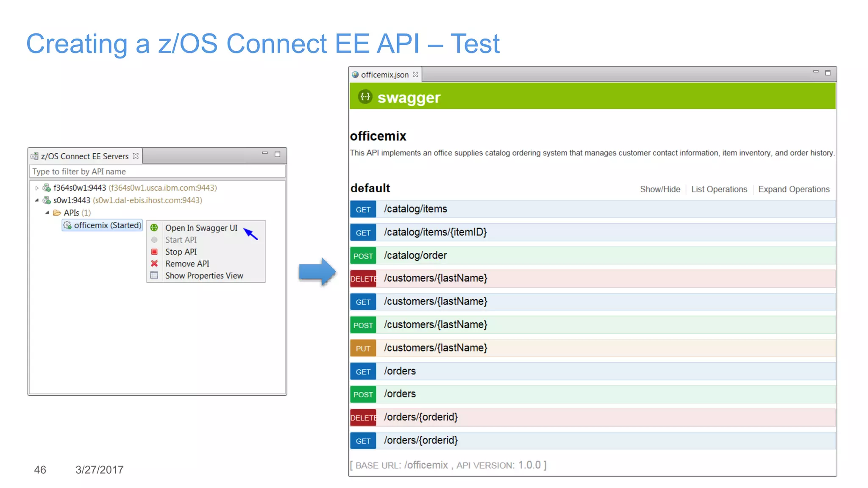Click the Show Properties View table icon

[154, 275]
